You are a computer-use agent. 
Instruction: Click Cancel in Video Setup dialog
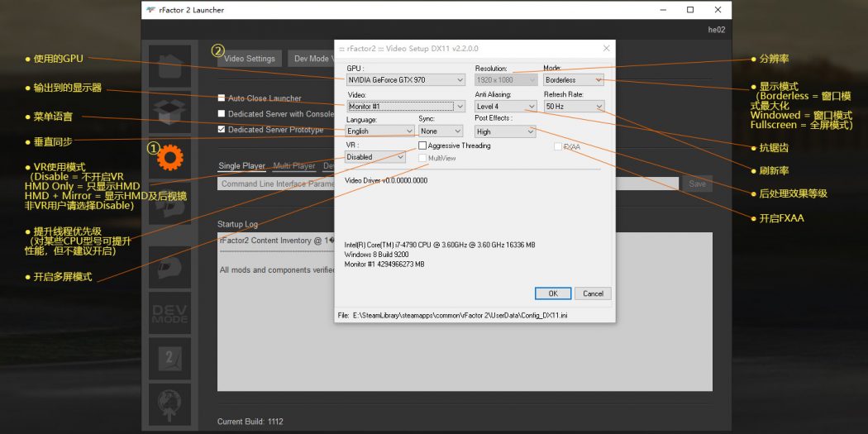[593, 293]
